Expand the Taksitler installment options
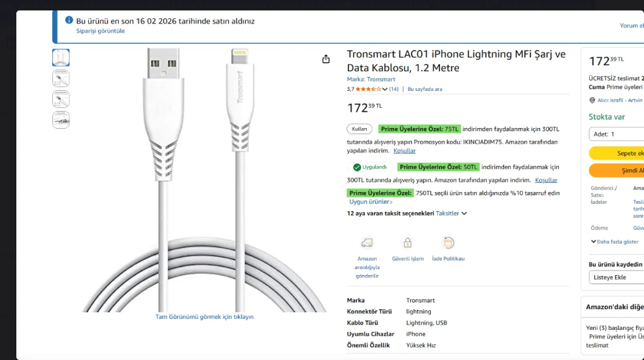Screen dimensions: 644x360 [451, 214]
